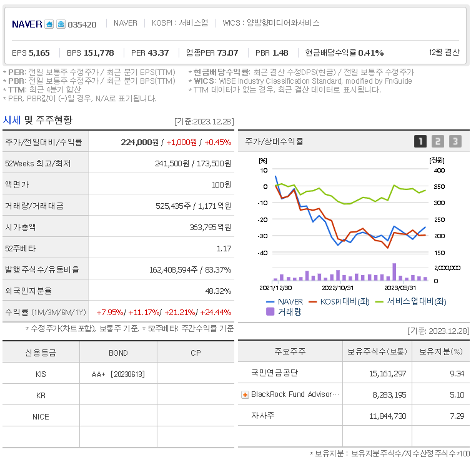Click the purple 거래량 legend swatch
Screen dimensions: 476x462
click(270, 311)
